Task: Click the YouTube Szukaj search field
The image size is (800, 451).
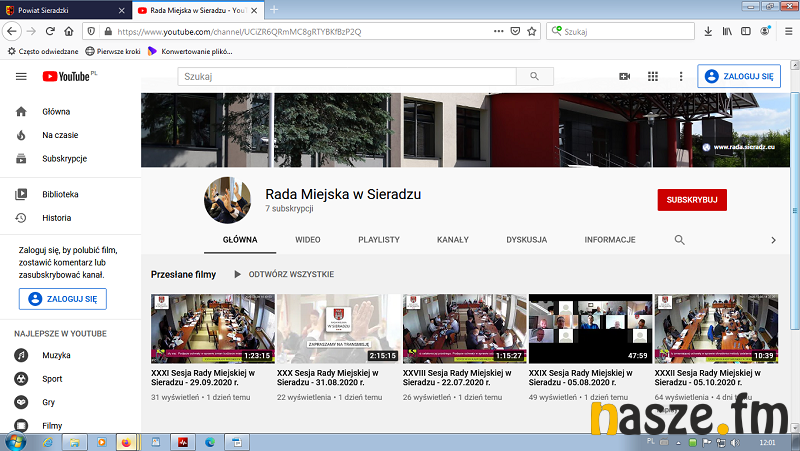Action: tap(347, 76)
